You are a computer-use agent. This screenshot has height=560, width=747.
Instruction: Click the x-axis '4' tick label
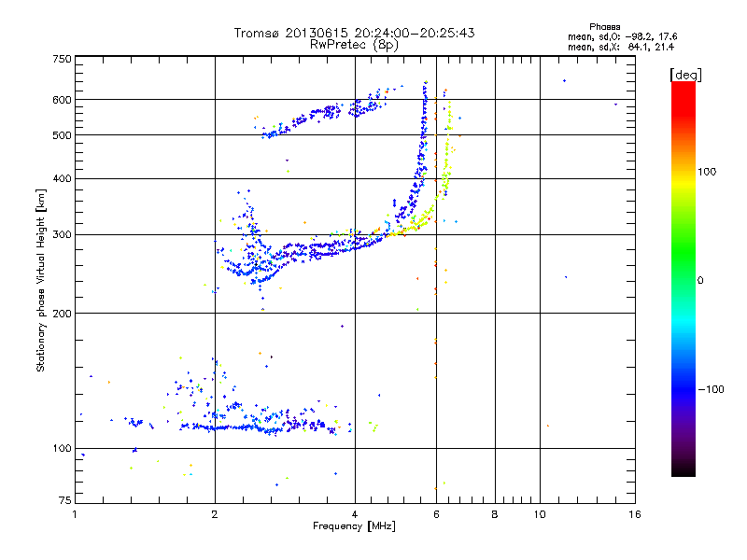coord(355,514)
